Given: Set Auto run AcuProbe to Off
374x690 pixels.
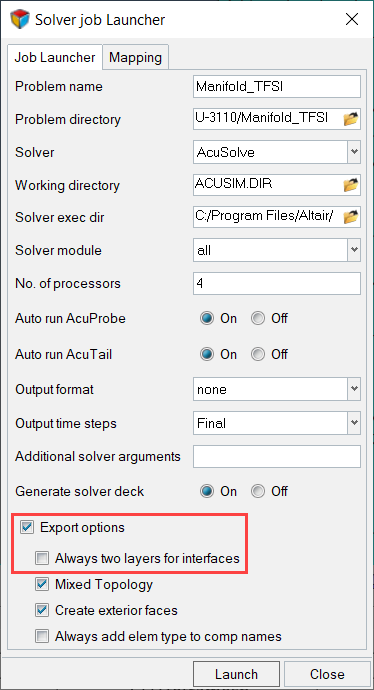Looking at the screenshot, I should pos(258,318).
